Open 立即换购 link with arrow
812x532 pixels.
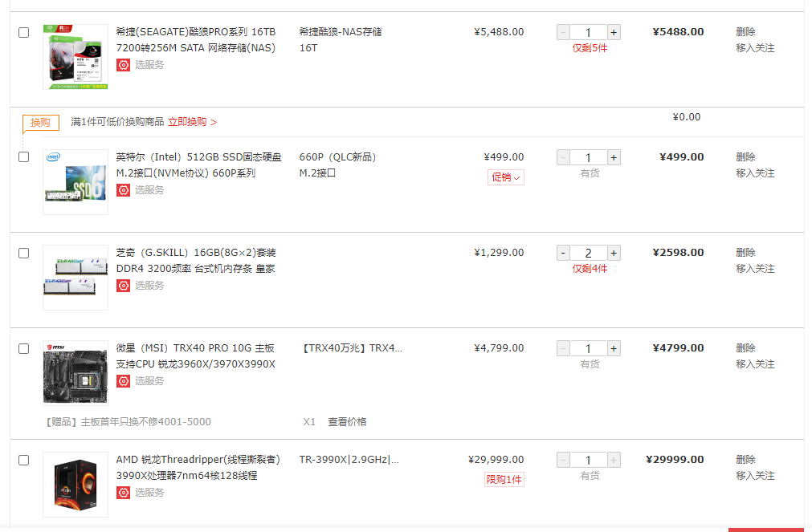pos(192,122)
